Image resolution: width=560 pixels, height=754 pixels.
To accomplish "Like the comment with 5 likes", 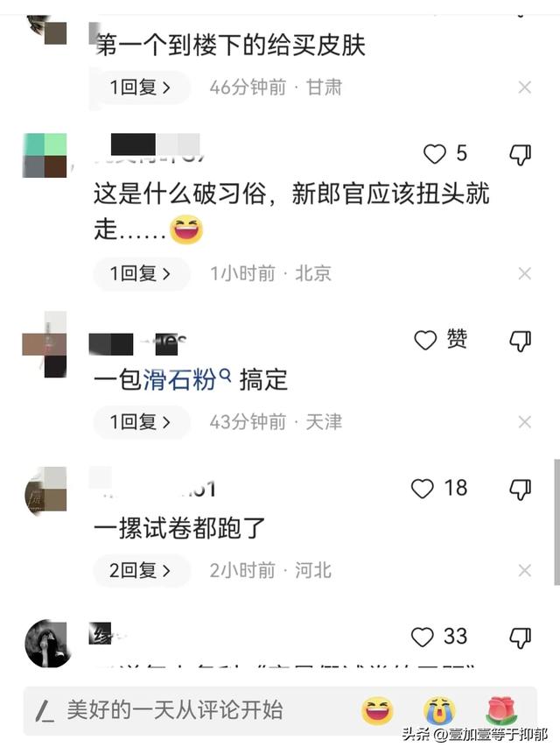I will pos(435,154).
